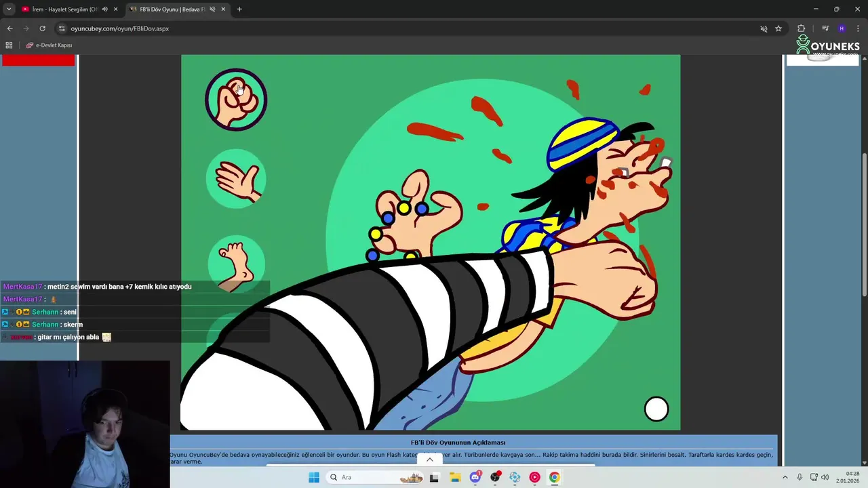The height and width of the screenshot is (488, 868).
Task: Select the foot kick attack icon
Action: click(x=236, y=264)
